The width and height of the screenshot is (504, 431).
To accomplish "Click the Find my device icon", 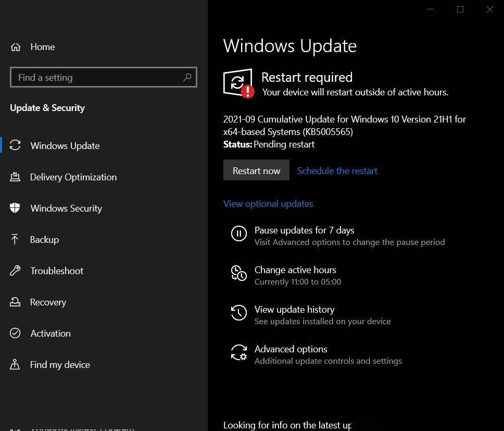I will [x=15, y=364].
